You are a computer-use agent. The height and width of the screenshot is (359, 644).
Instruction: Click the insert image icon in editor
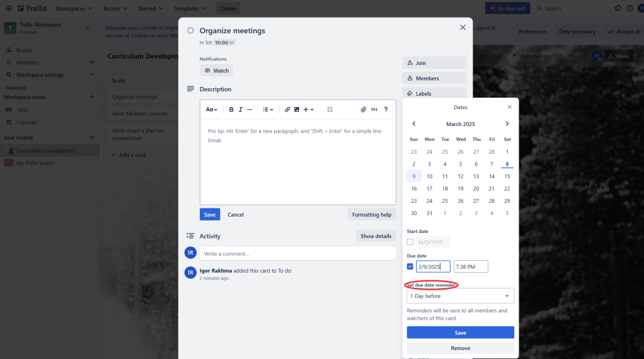297,110
